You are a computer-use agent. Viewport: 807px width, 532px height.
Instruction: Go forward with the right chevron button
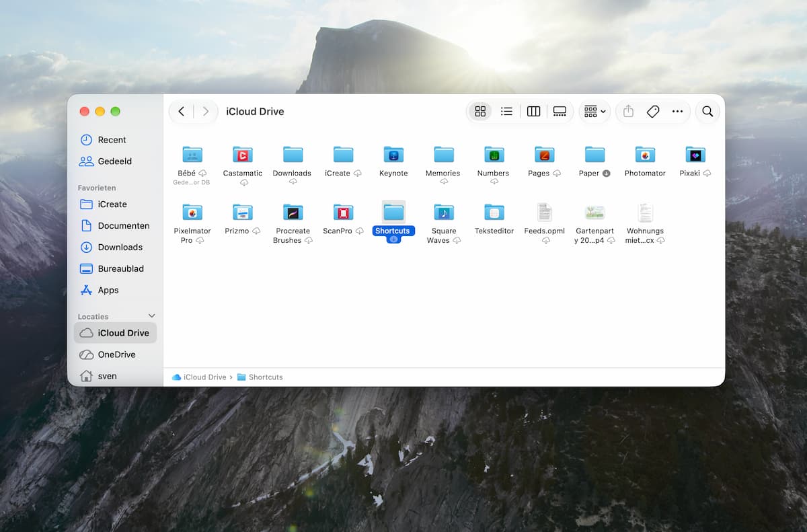click(x=206, y=112)
